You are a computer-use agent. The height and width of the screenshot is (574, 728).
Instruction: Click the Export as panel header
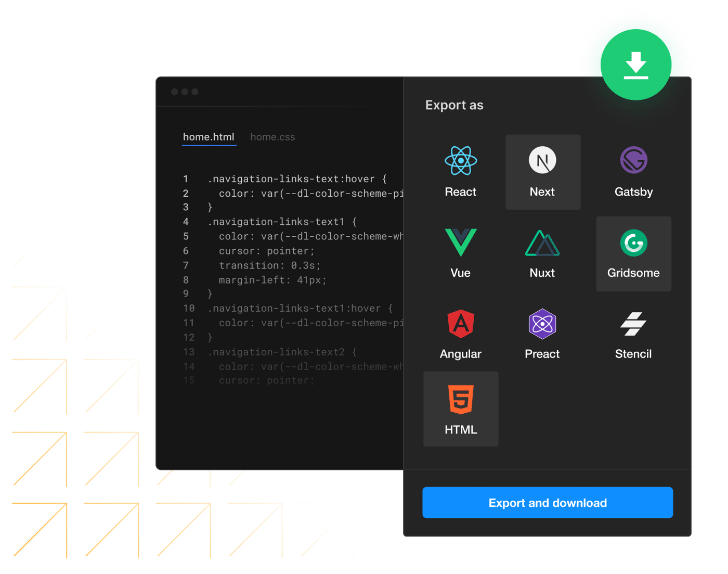(x=454, y=105)
